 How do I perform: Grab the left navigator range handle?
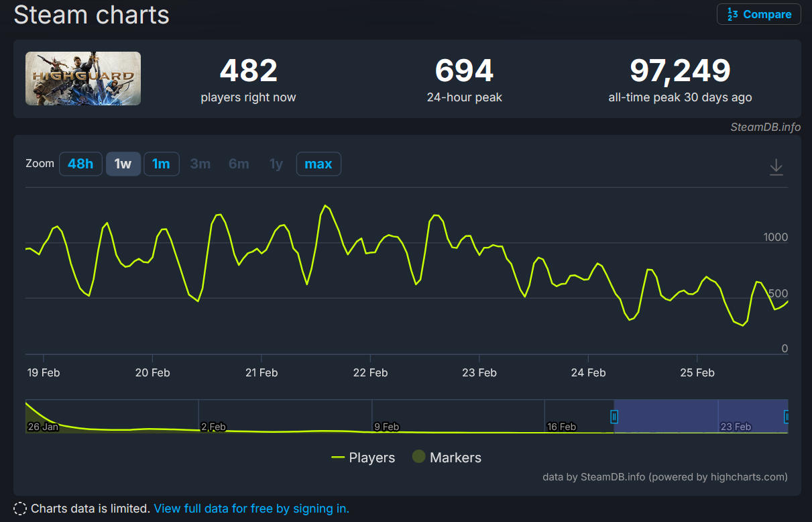[614, 417]
